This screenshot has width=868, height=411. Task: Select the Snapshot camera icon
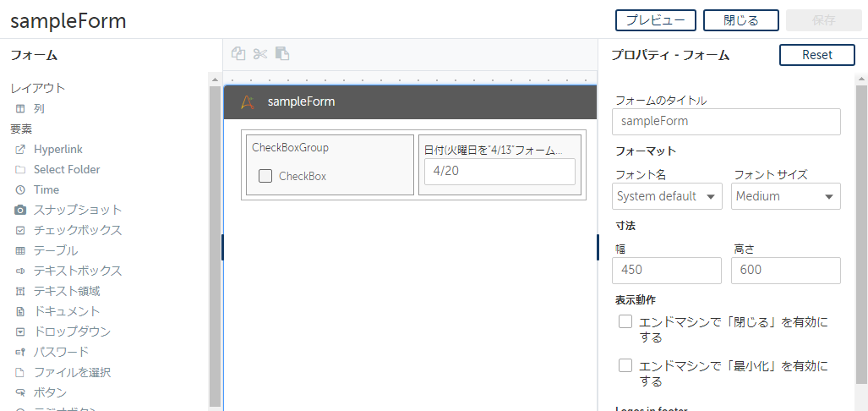tap(20, 211)
